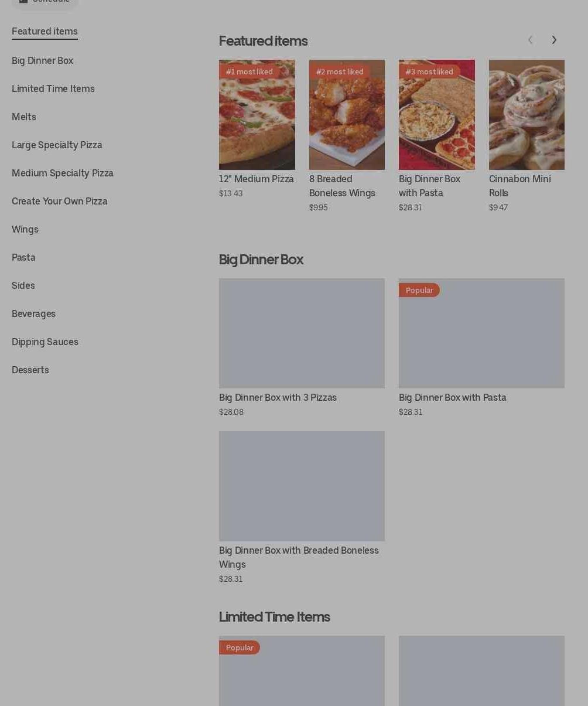The image size is (588, 706).
Task: Open the Desserts category
Action: (30, 370)
